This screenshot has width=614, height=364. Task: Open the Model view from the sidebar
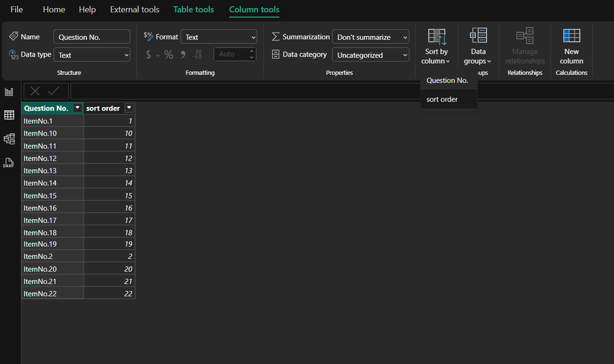click(9, 139)
